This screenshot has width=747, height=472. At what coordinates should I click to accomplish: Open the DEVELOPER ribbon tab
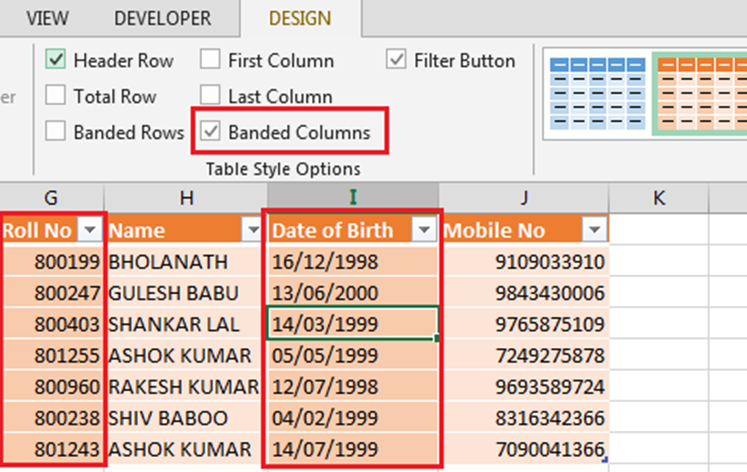pyautogui.click(x=162, y=18)
